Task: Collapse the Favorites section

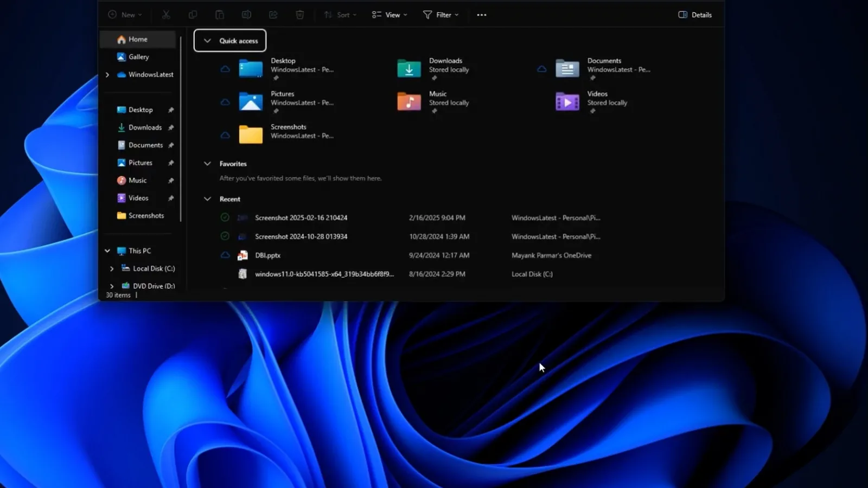Action: tap(207, 163)
